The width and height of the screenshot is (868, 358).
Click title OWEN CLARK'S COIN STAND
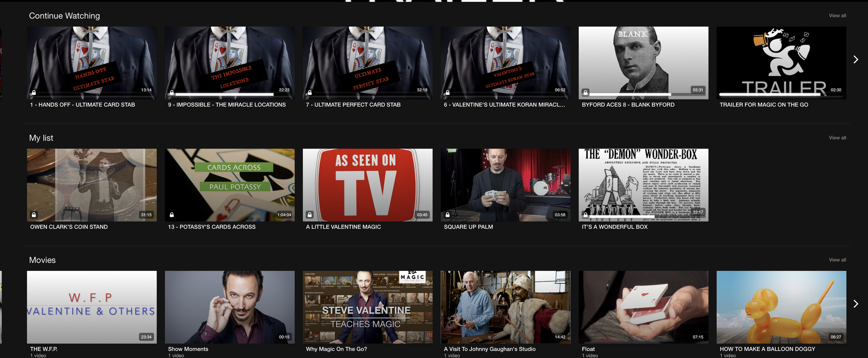coord(69,227)
